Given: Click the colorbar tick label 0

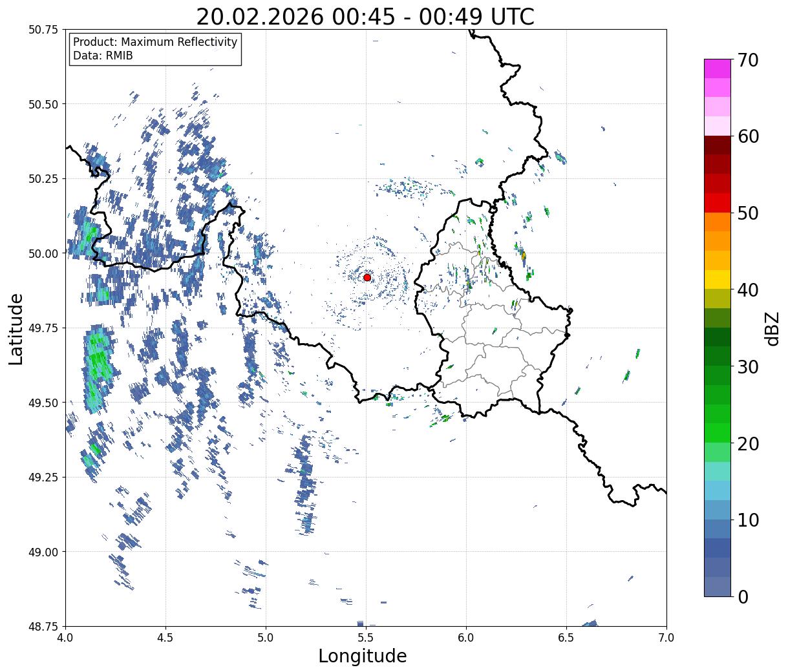Looking at the screenshot, I should [743, 596].
